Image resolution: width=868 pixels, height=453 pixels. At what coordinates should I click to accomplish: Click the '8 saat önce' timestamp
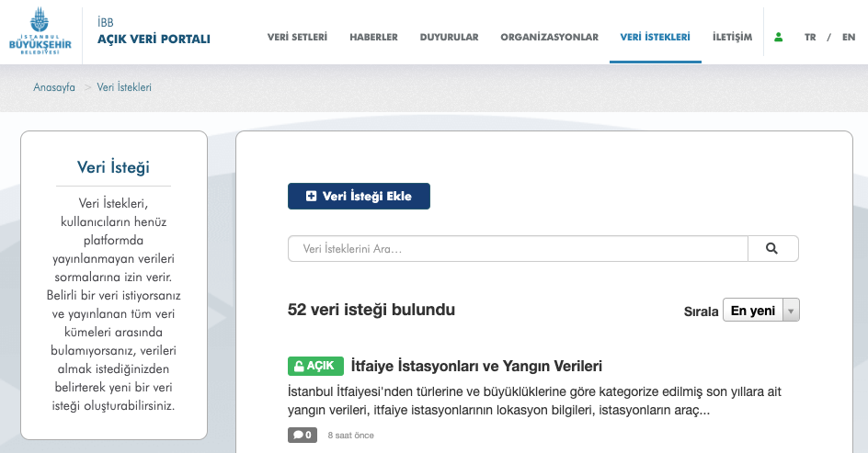351,436
